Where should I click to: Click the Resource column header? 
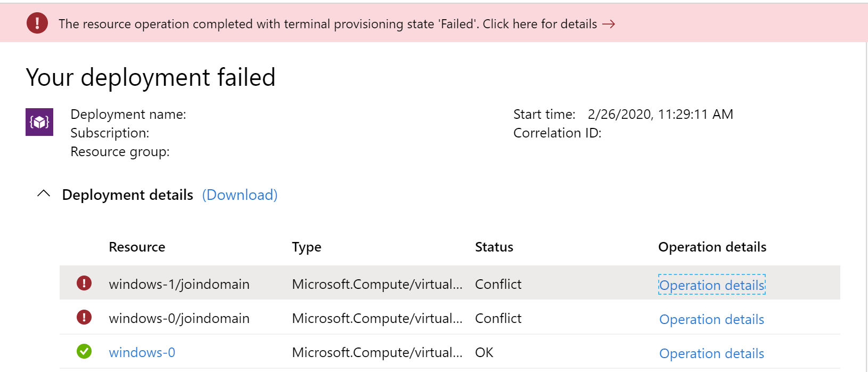[x=137, y=247]
